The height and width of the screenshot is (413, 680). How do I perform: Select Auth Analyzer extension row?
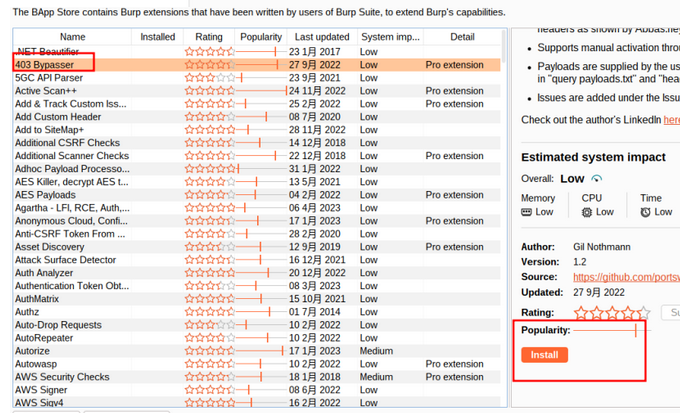(x=257, y=273)
